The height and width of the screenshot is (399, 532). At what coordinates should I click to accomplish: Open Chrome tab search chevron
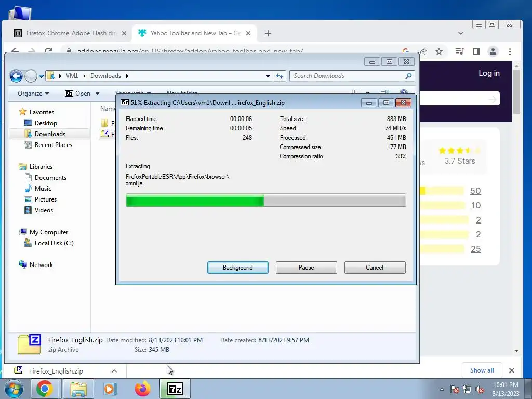click(x=460, y=33)
